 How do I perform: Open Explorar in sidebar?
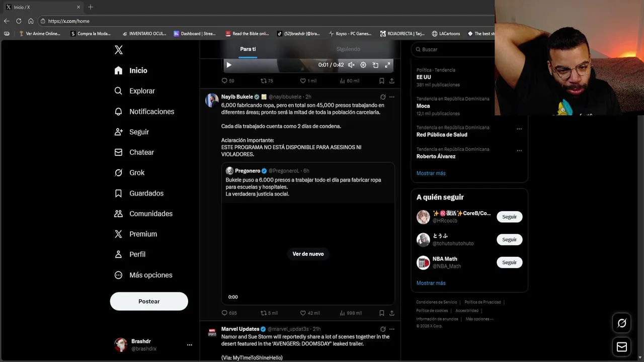pos(134,91)
